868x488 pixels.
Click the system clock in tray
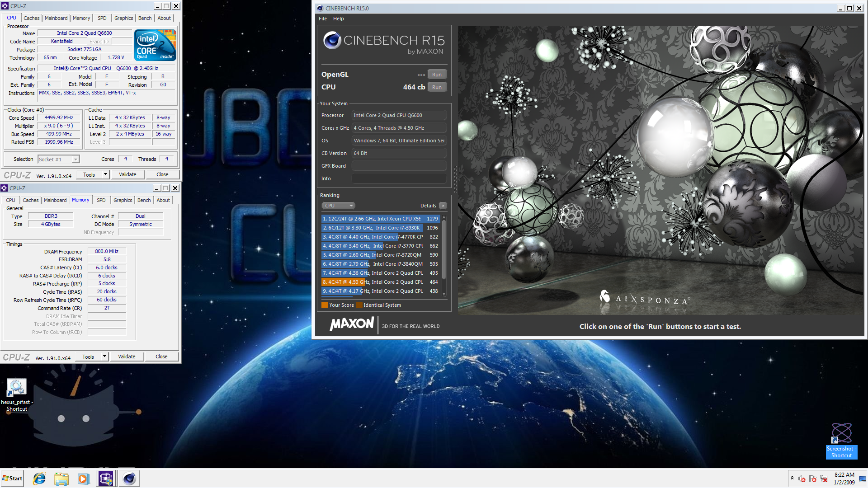tap(844, 479)
